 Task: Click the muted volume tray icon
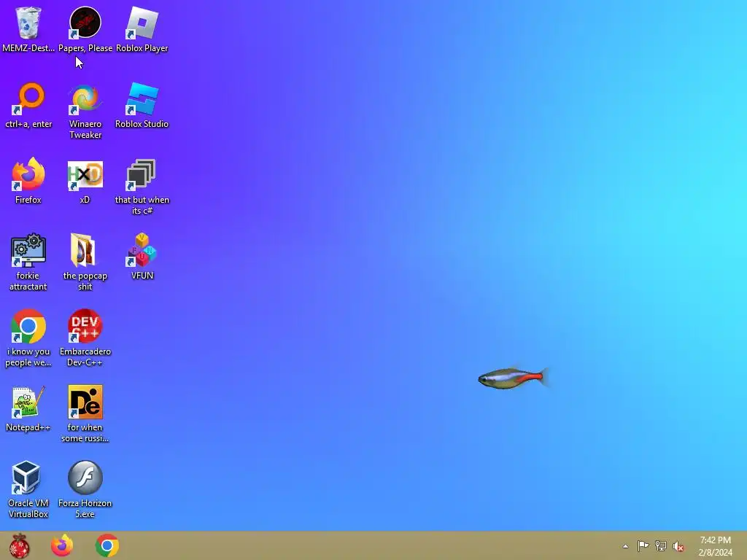(678, 546)
